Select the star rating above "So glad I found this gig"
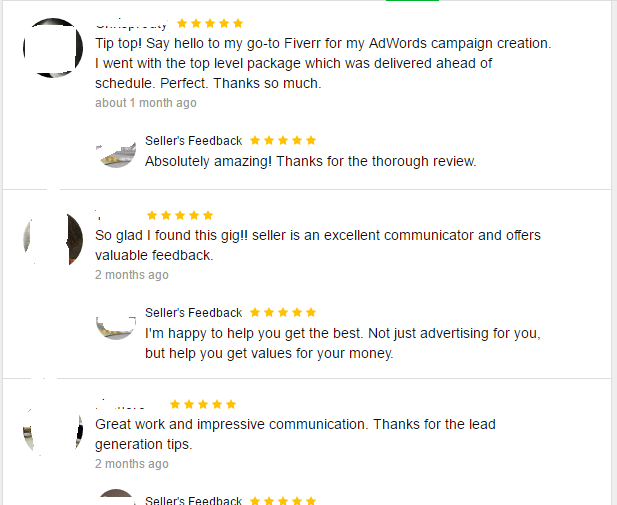The width and height of the screenshot is (617, 505). [180, 215]
